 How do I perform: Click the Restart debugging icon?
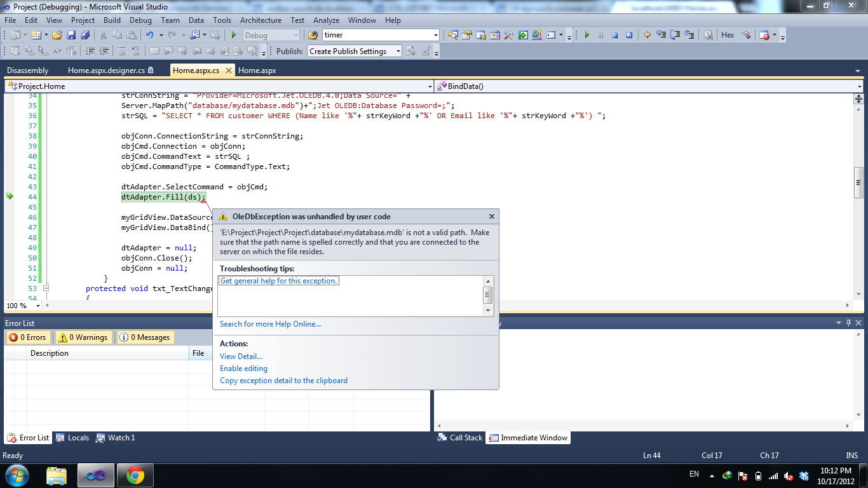click(x=628, y=36)
